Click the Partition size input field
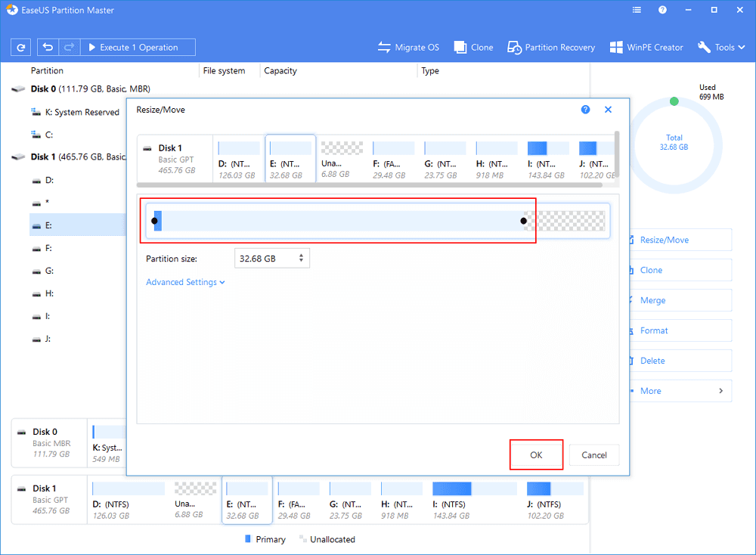756x555 pixels. [263, 259]
